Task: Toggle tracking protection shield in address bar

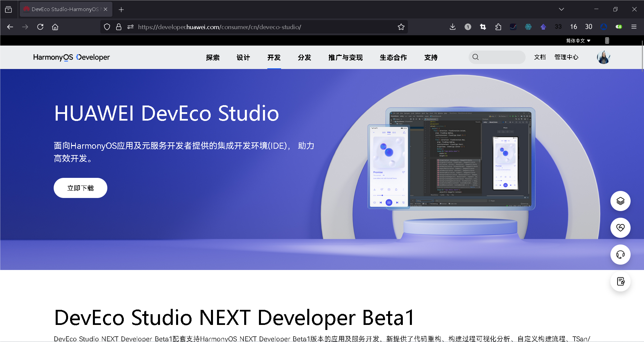Action: [x=107, y=27]
